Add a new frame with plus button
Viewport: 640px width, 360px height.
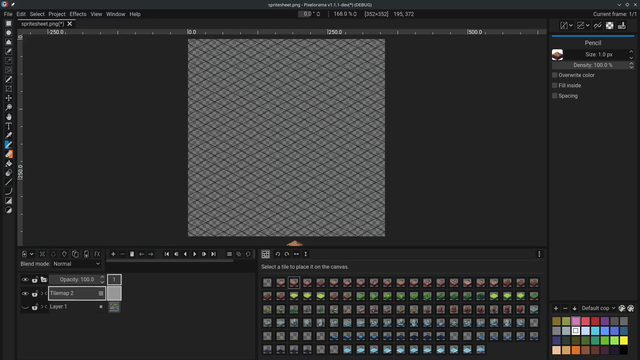[113, 254]
